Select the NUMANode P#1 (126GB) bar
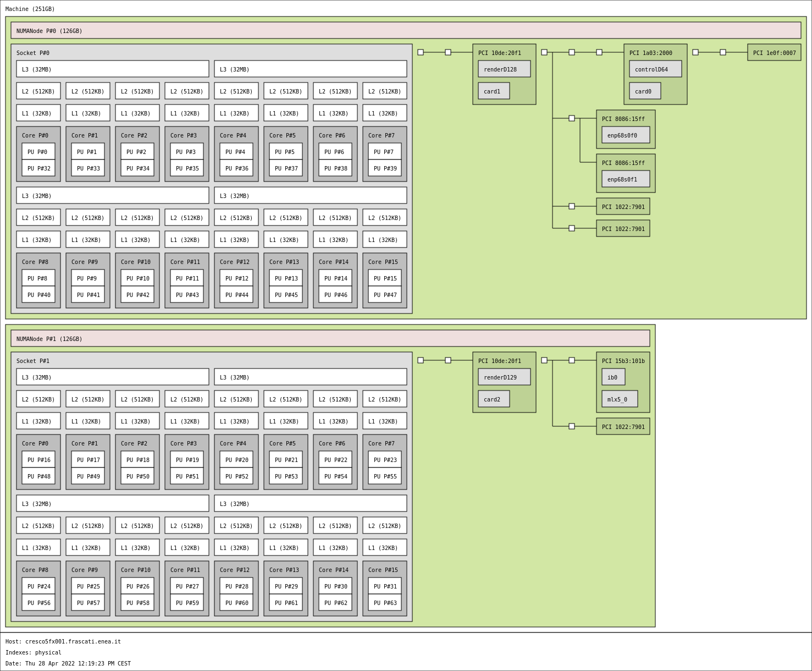This screenshot has height=671, width=812. point(330,338)
